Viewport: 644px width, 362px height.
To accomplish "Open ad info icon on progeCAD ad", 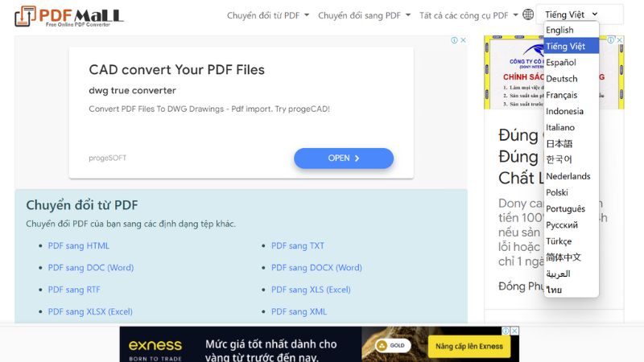I will pyautogui.click(x=454, y=40).
